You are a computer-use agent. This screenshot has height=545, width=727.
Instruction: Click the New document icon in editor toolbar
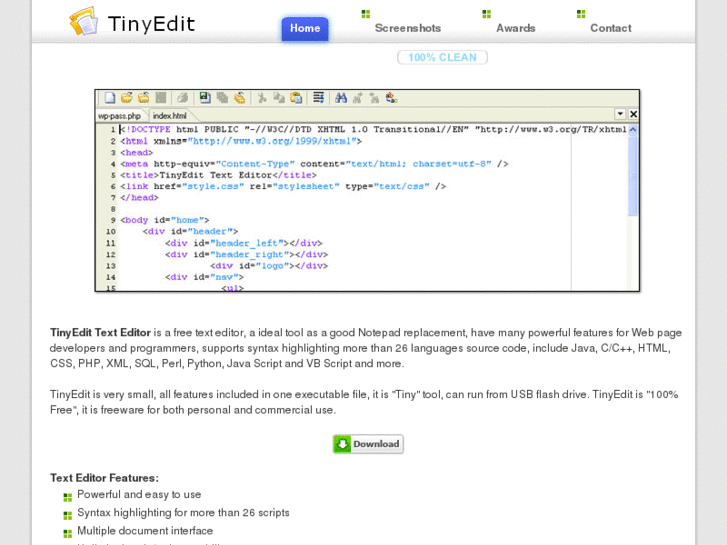click(x=110, y=98)
